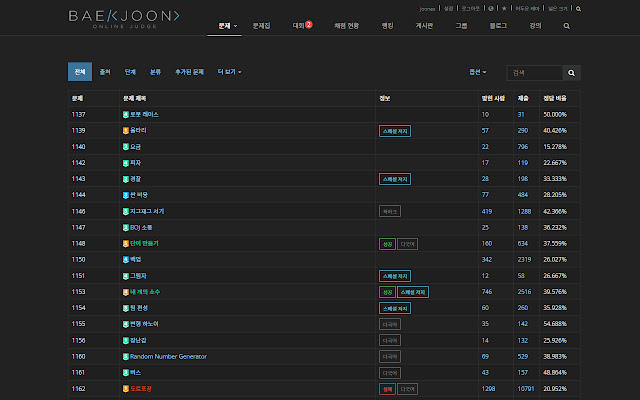Click the tier badge beside Random Number Generator
This screenshot has width=640, height=400.
[126, 356]
